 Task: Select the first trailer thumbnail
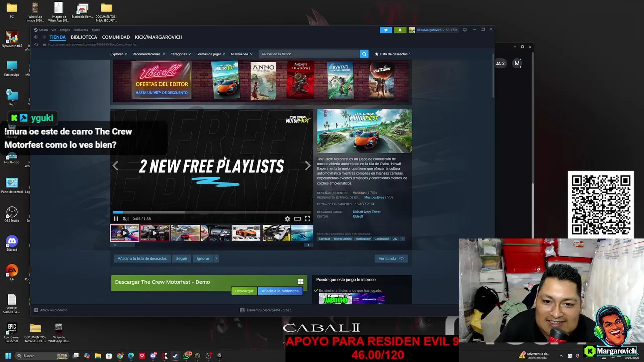point(125,233)
